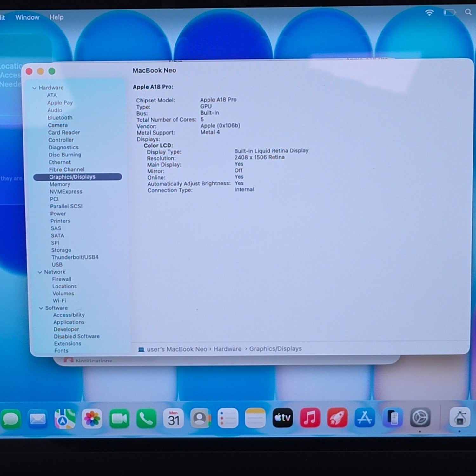Select Disabled Software in the sidebar
Image resolution: width=476 pixels, height=476 pixels.
click(76, 337)
